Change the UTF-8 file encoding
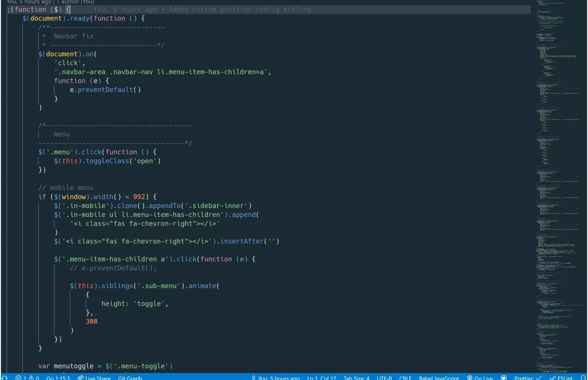Screen dimensions: 588x380 click(384, 378)
